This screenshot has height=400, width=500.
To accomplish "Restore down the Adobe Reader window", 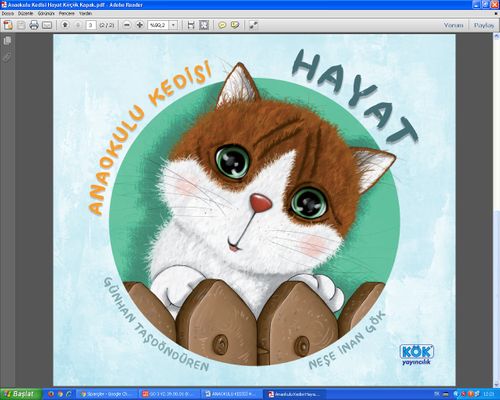I will coord(485,5).
